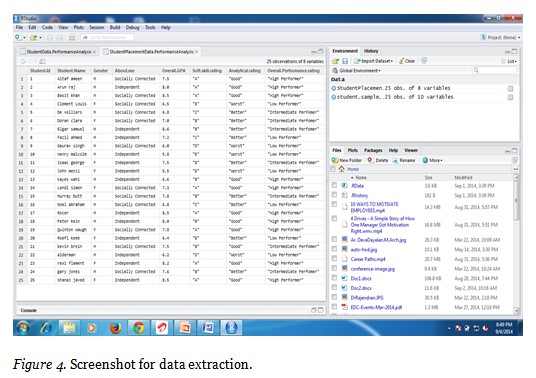536x378 pixels.
Task: Maximize the Environment pane icon
Action: pyautogui.click(x=514, y=51)
